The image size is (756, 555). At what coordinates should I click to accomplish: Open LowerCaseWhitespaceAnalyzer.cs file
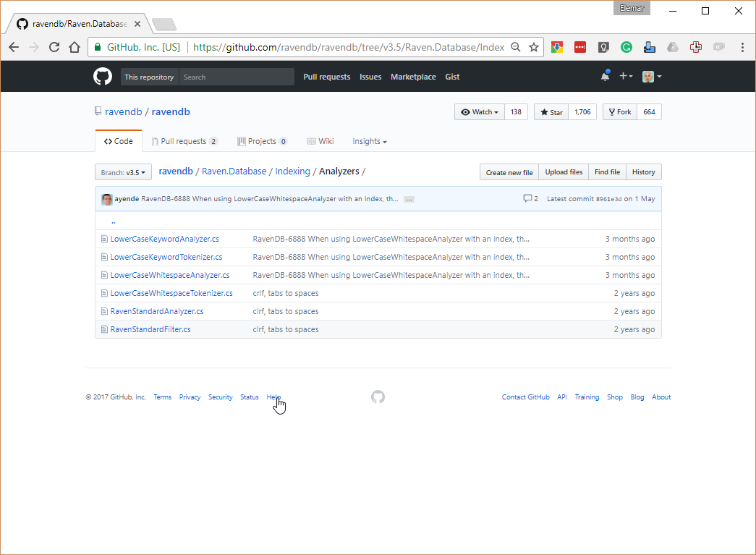point(170,276)
